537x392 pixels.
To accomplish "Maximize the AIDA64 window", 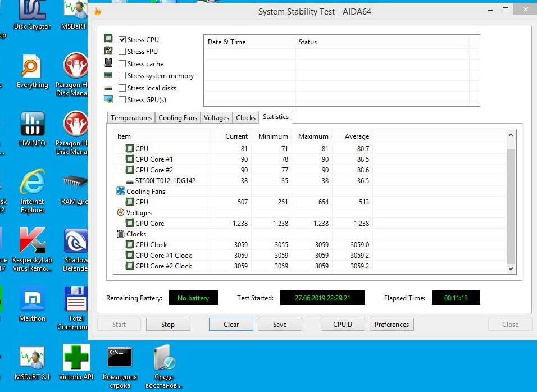I will [x=506, y=10].
